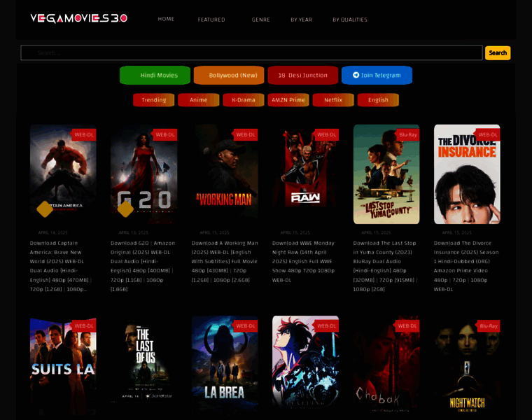Click WEB-DL badge on the anime poster
The height and width of the screenshot is (420, 532).
[326, 326]
